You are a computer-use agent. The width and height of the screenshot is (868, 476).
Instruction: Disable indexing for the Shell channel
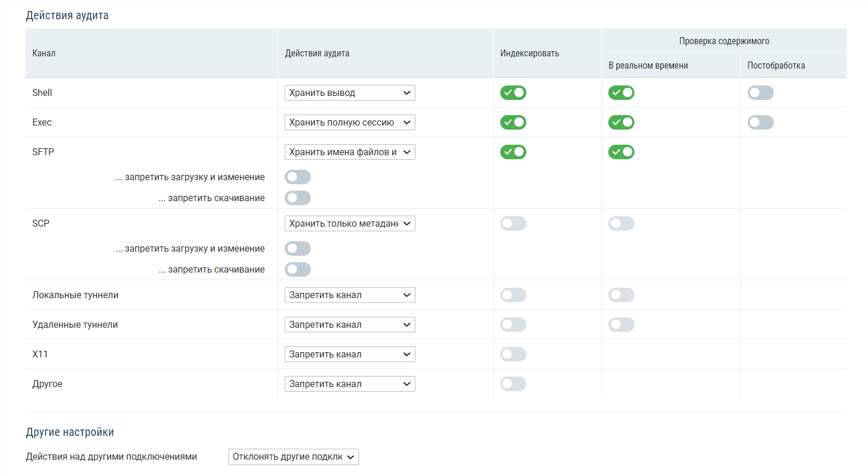tap(513, 93)
